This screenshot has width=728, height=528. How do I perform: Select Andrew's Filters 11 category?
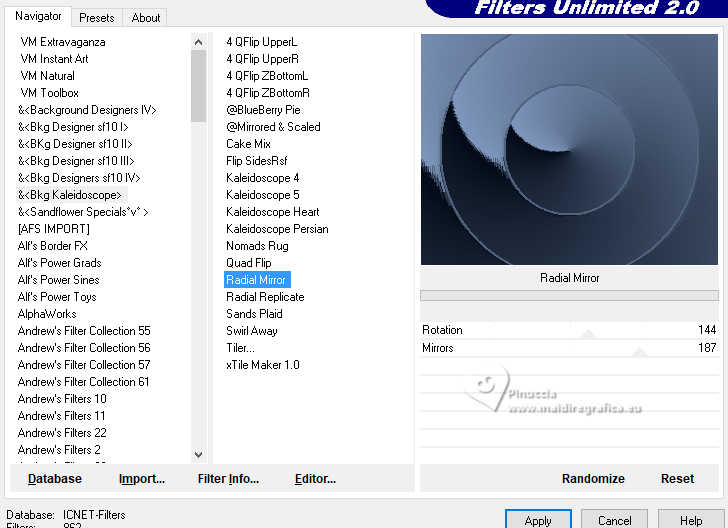pos(61,416)
